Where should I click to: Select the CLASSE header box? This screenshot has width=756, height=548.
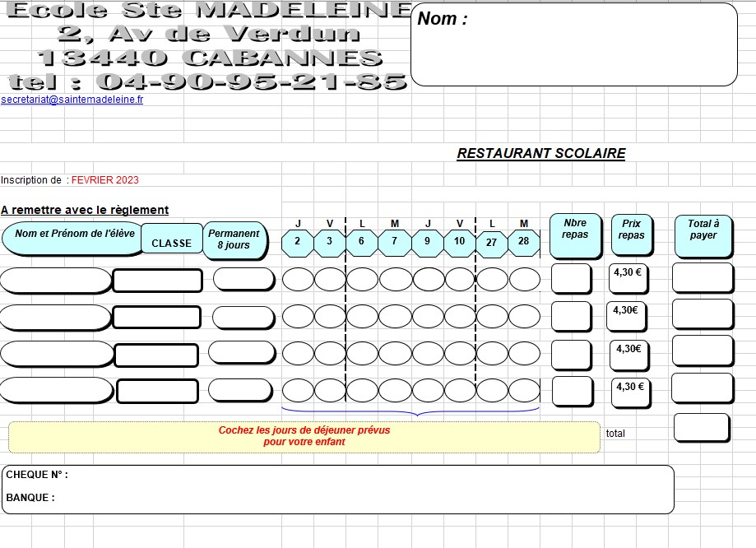(x=172, y=239)
